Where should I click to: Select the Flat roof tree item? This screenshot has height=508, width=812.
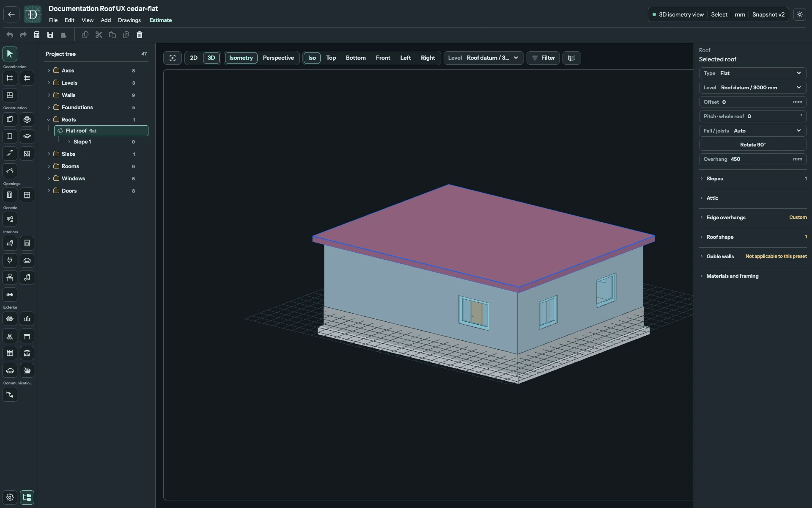point(101,131)
